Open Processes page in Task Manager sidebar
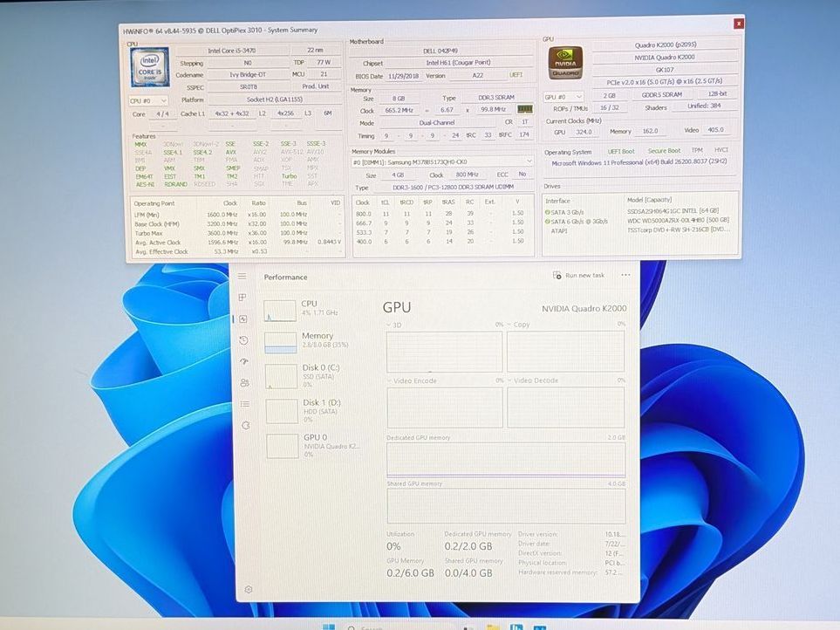This screenshot has height=630, width=840. pyautogui.click(x=242, y=298)
